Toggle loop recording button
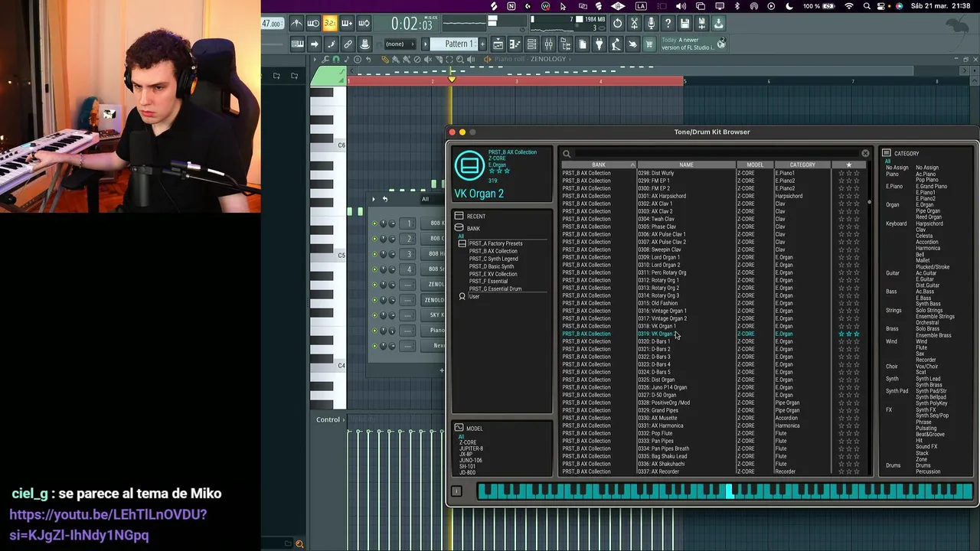Viewport: 980px width, 551px height. (x=364, y=24)
